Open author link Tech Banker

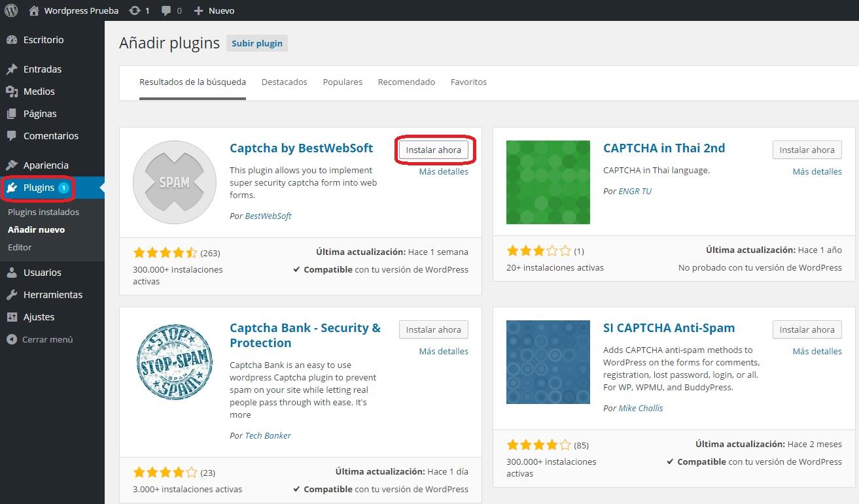pyautogui.click(x=268, y=436)
